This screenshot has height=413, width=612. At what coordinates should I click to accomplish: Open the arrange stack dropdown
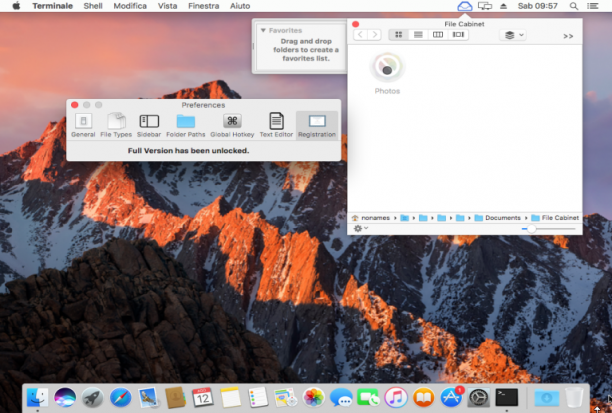click(513, 35)
